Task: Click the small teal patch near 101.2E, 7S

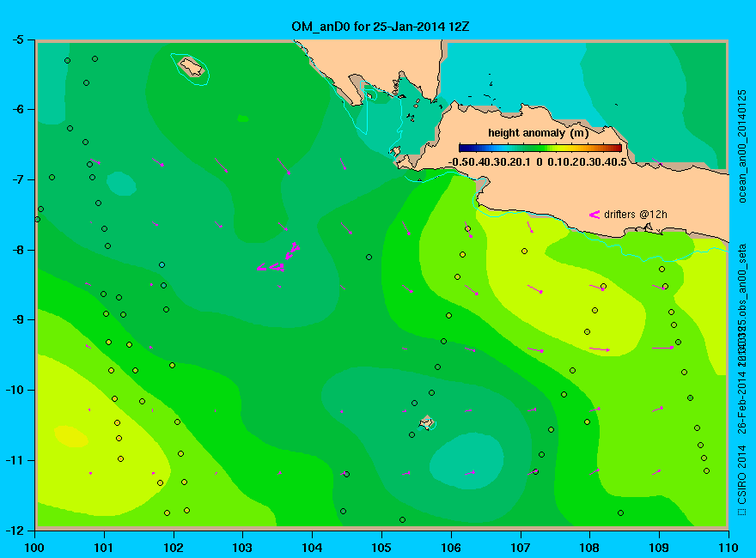Action: [121, 184]
